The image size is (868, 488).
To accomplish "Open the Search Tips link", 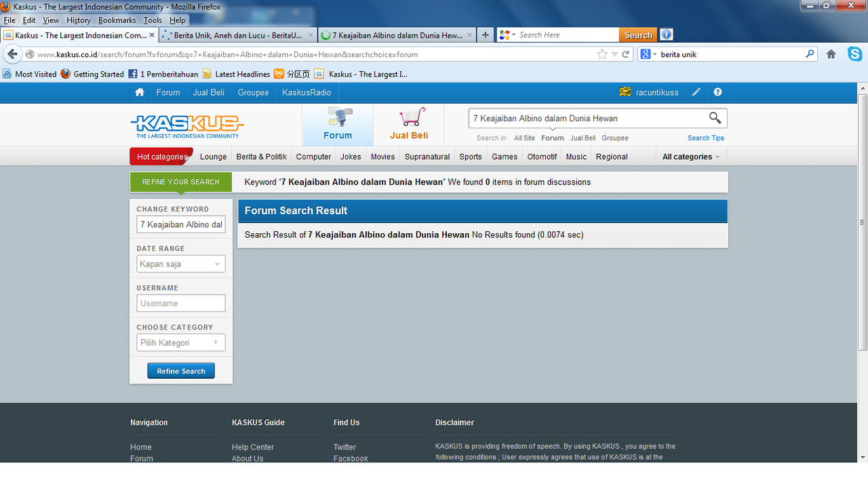I will pyautogui.click(x=706, y=138).
